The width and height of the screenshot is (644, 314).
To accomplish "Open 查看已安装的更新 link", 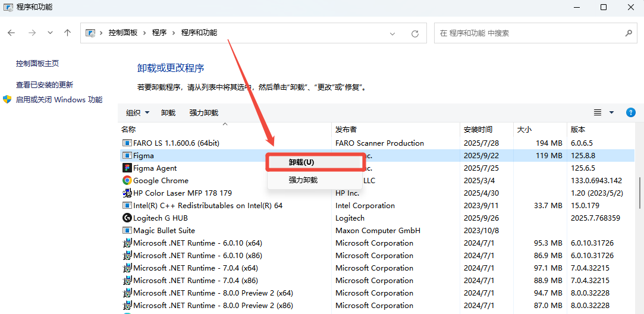I will click(x=45, y=85).
